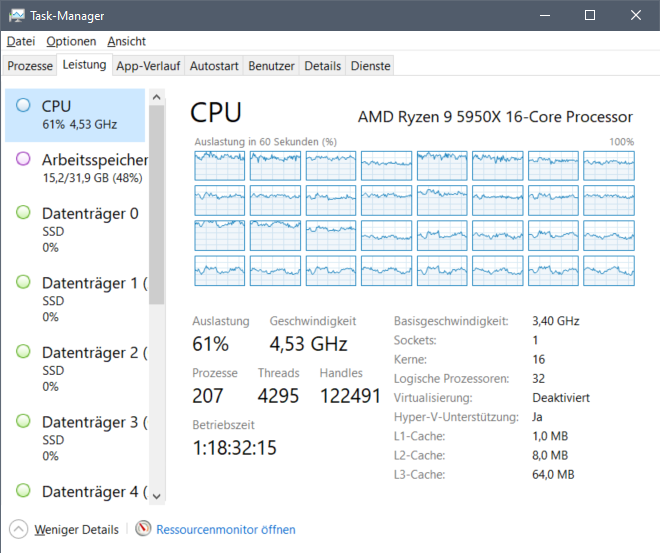Click the Weniger Details button
Image resolution: width=660 pixels, height=553 pixels.
64,529
